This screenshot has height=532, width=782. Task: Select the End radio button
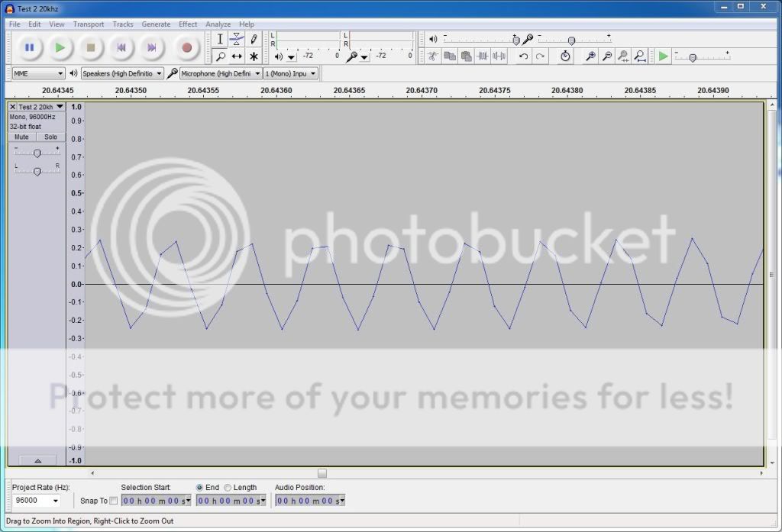point(200,488)
